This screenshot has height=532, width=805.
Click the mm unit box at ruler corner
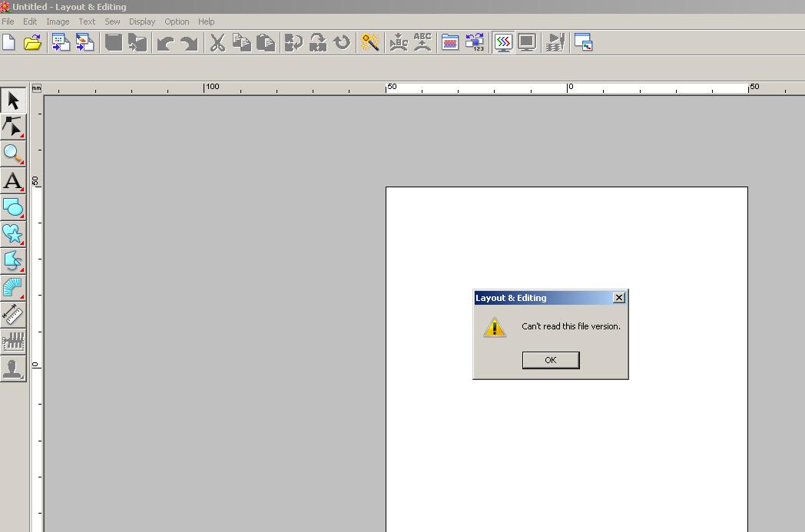(36, 88)
